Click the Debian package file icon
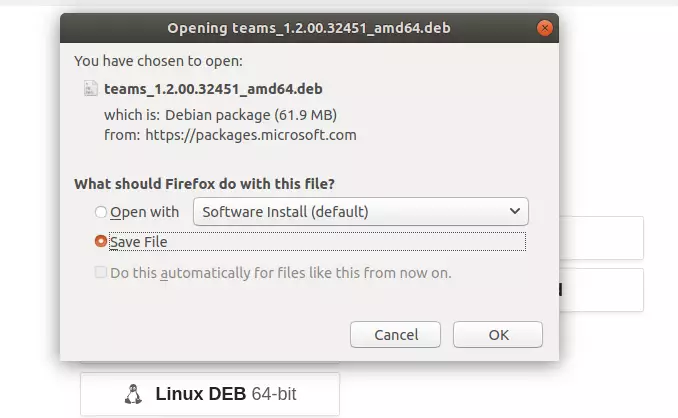This screenshot has width=678, height=418. point(91,88)
